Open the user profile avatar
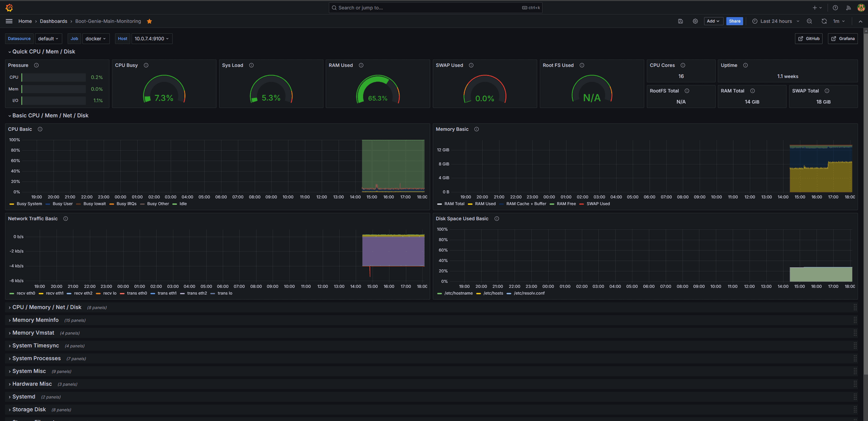The width and height of the screenshot is (868, 421). pos(861,8)
